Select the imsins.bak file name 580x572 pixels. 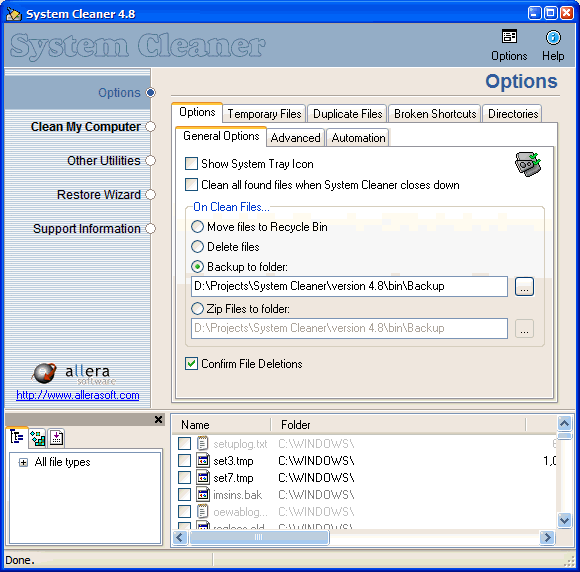[237, 495]
